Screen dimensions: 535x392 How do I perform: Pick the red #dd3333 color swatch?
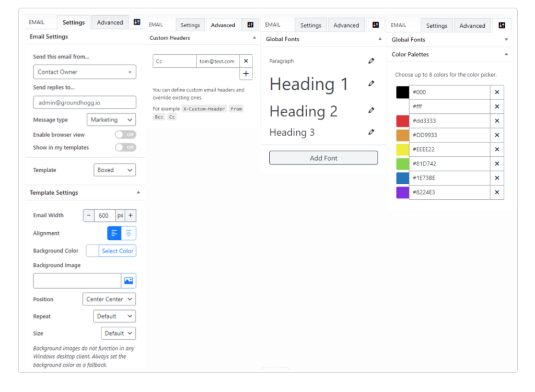pyautogui.click(x=402, y=121)
